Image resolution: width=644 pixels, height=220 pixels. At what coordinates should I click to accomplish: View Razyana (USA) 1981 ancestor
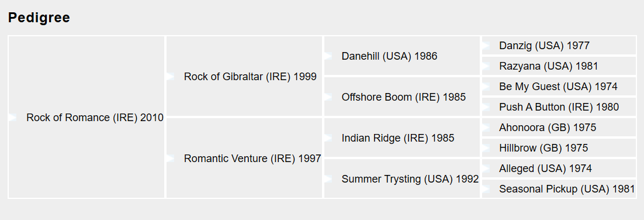pyautogui.click(x=549, y=66)
